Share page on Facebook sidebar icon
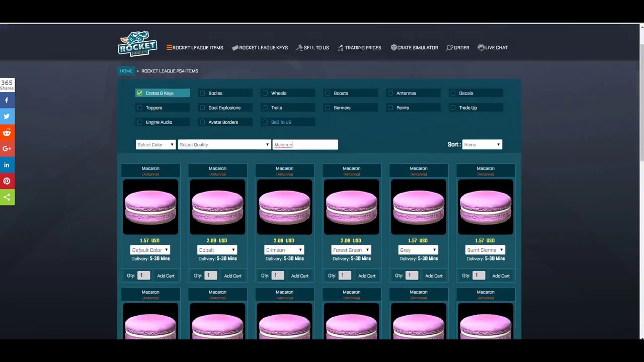Screen dimensions: 644x362 tap(7, 101)
